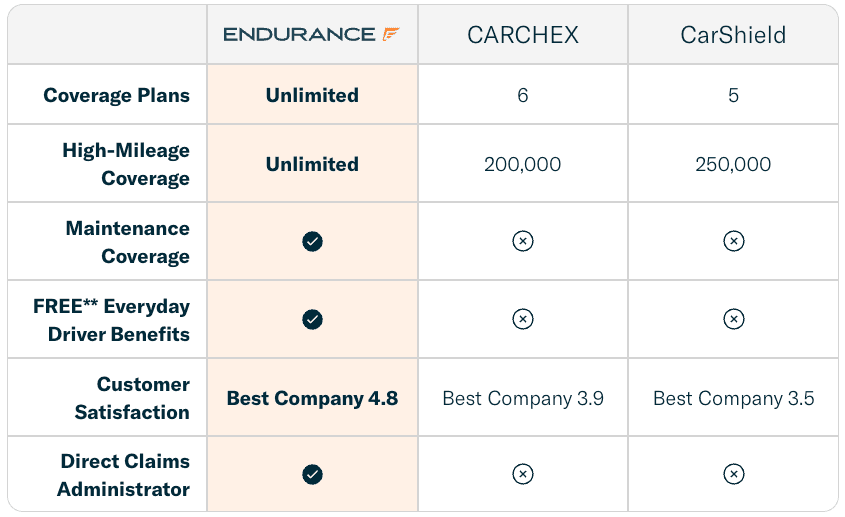Click CARCHEX Maintenance Coverage X icon
Screen dimensions: 845x517
523,241
